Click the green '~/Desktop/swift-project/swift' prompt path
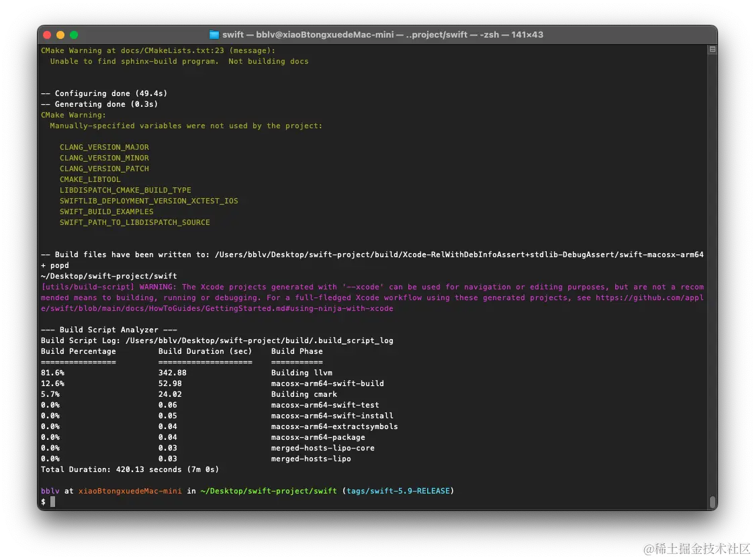 pyautogui.click(x=269, y=491)
